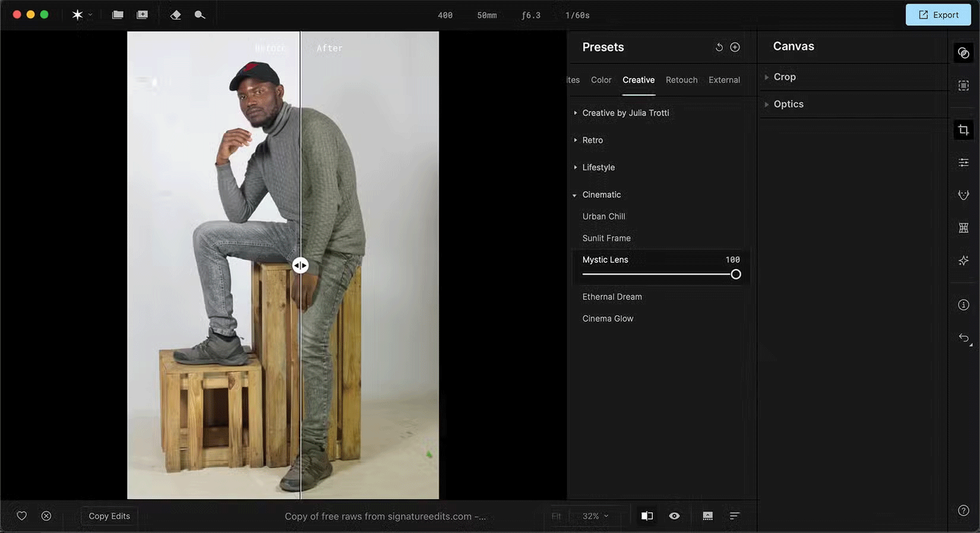This screenshot has height=533, width=980.
Task: Switch to the Retouch presets tab
Action: tap(681, 80)
